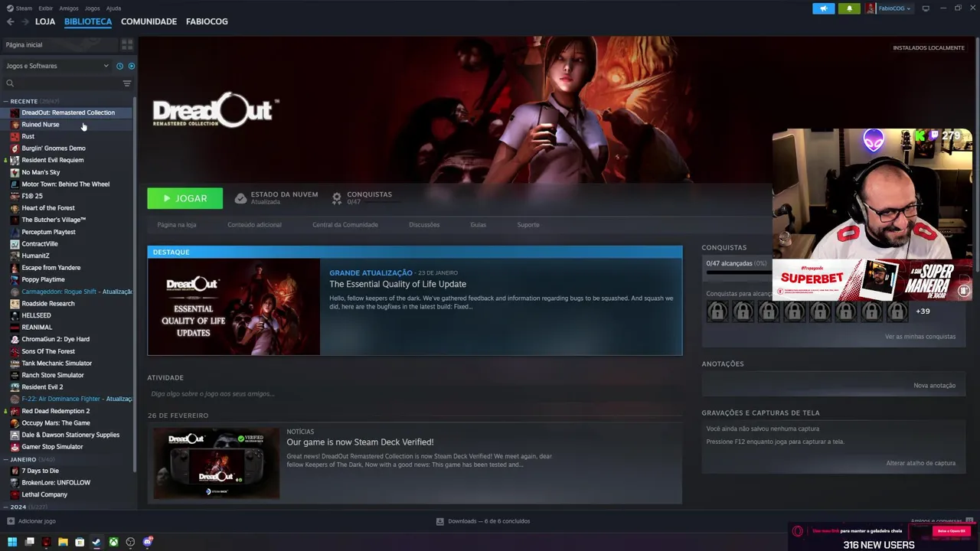Open Conteúdo adicional link
Screen dimensions: 980x551
pyautogui.click(x=254, y=225)
